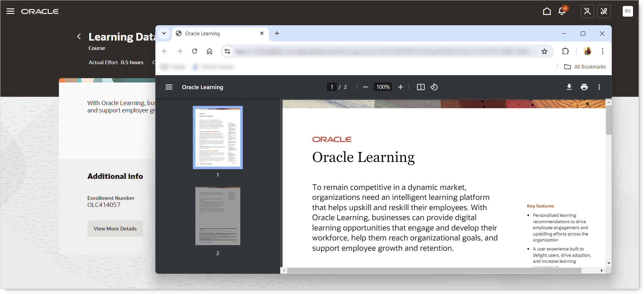The width and height of the screenshot is (644, 294).
Task: Open the Oracle hamburger navigation menu
Action: point(11,11)
